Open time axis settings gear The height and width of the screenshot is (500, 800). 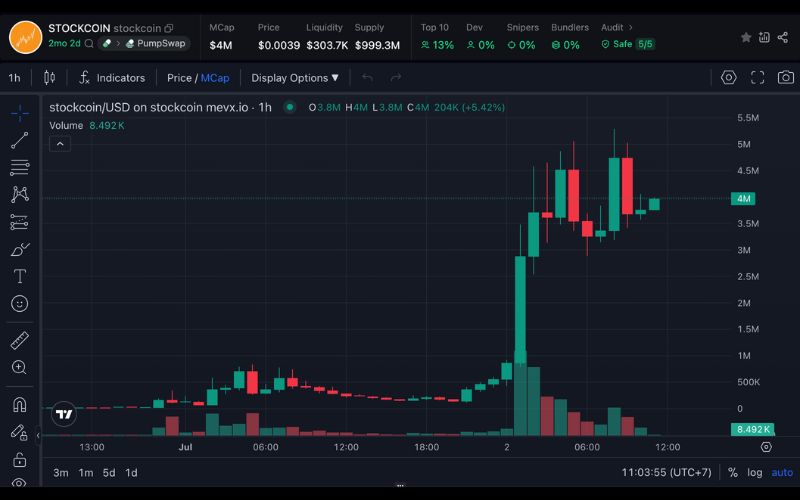click(766, 447)
